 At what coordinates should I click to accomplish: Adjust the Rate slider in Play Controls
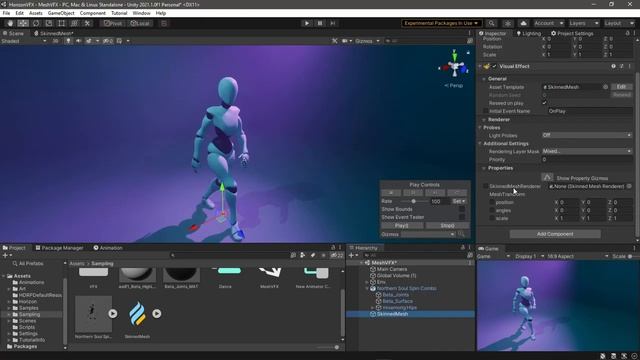tap(414, 201)
